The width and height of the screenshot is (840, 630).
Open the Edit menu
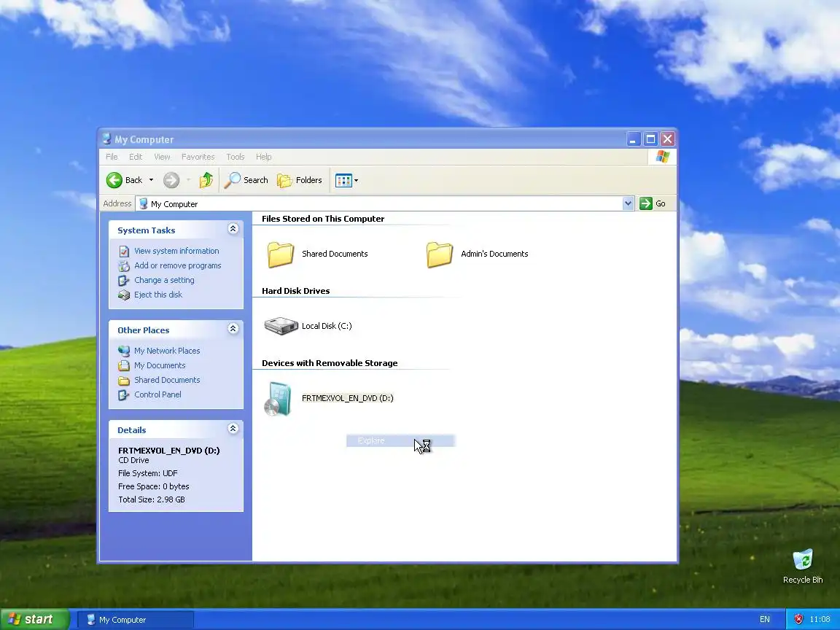pos(136,157)
